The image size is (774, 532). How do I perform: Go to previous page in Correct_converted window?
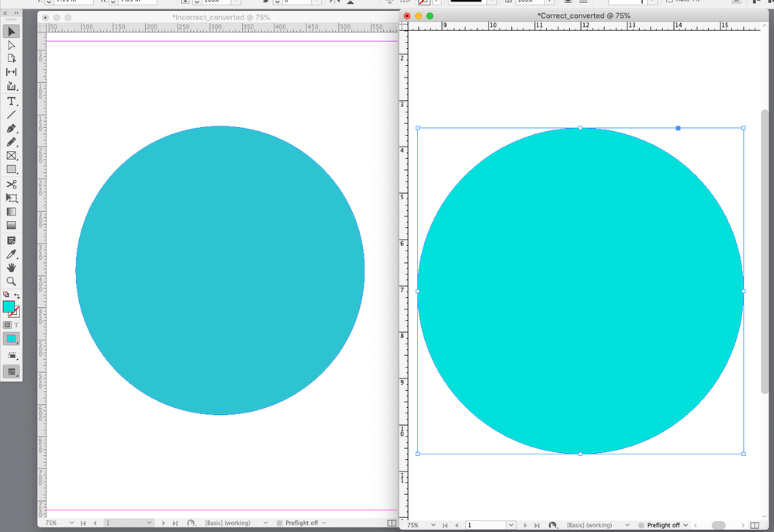pyautogui.click(x=457, y=526)
